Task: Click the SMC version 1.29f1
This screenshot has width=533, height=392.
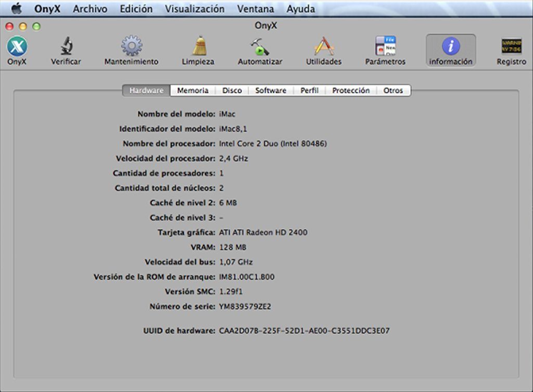Action: (x=231, y=292)
